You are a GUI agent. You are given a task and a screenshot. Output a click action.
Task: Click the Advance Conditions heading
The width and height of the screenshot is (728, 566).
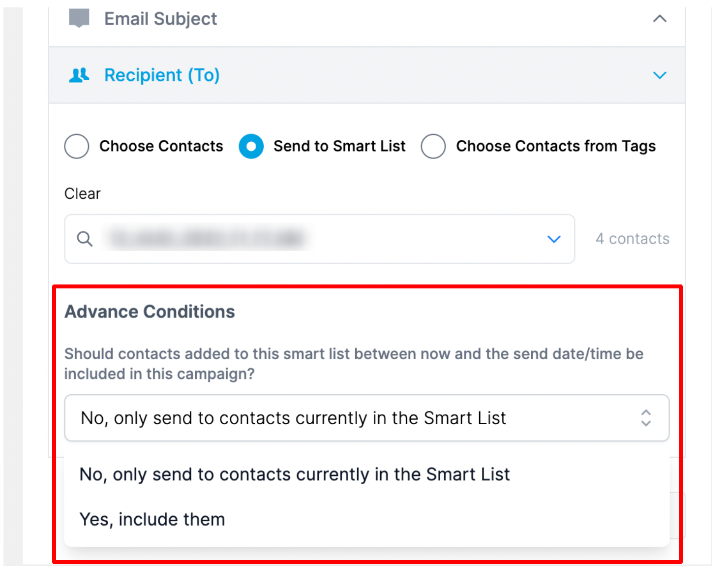coord(150,312)
